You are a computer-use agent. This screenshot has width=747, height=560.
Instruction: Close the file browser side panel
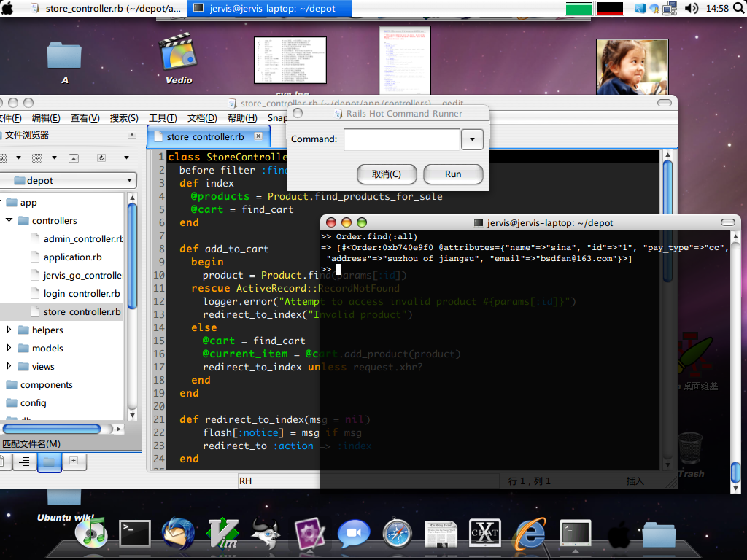coord(132,135)
